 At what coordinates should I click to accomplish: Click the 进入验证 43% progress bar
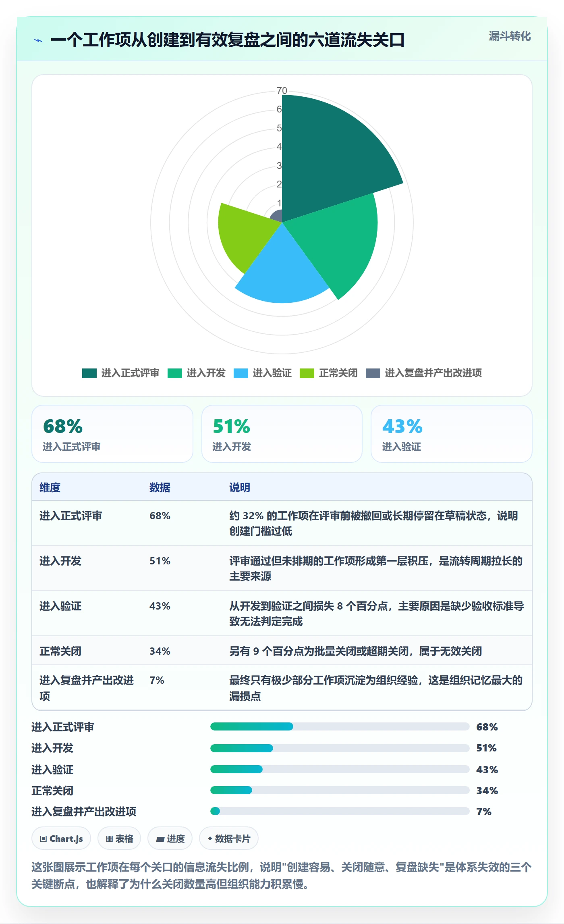[x=340, y=769]
